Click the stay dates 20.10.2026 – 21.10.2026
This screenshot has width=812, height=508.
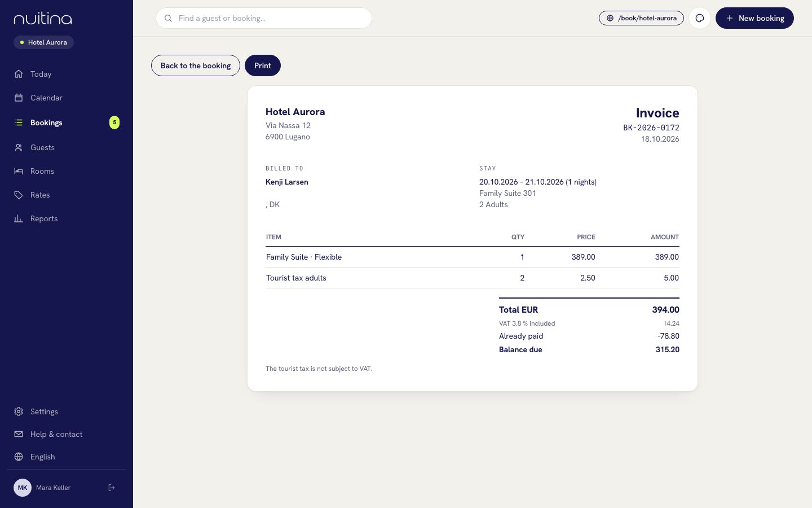click(521, 182)
